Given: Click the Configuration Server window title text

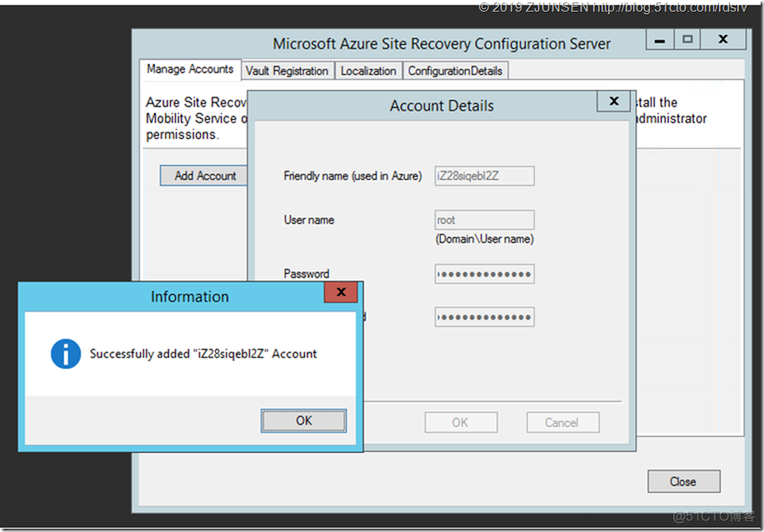Looking at the screenshot, I should [442, 44].
